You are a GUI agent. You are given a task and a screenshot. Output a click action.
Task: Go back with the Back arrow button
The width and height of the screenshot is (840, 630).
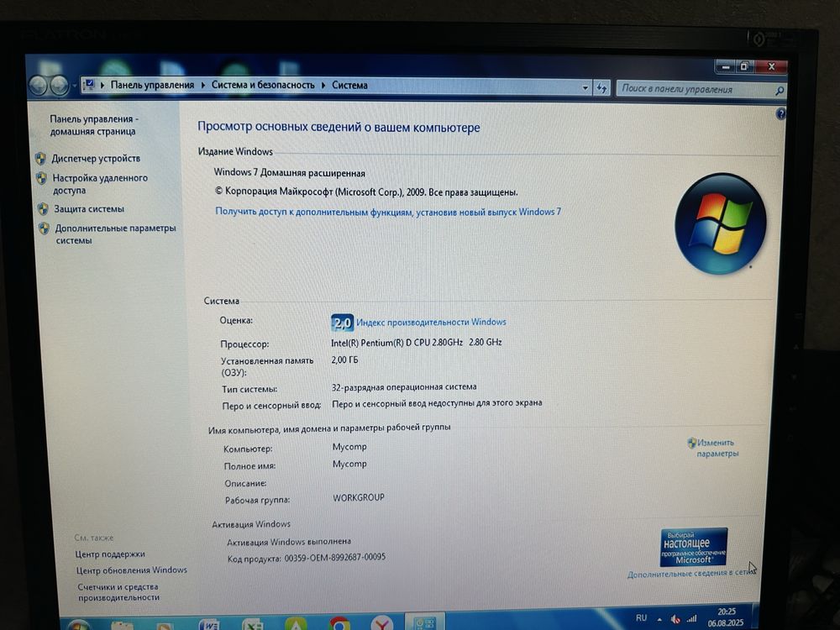click(39, 86)
